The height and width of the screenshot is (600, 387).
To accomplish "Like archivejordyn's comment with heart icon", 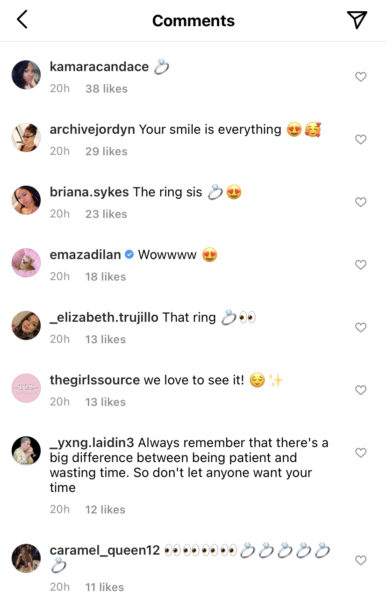I will pyautogui.click(x=361, y=139).
